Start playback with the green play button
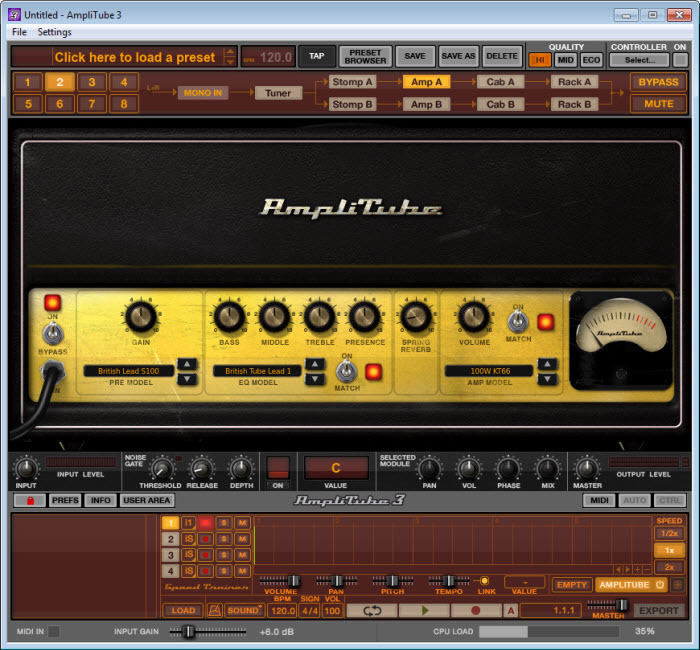The width and height of the screenshot is (700, 650). (425, 610)
